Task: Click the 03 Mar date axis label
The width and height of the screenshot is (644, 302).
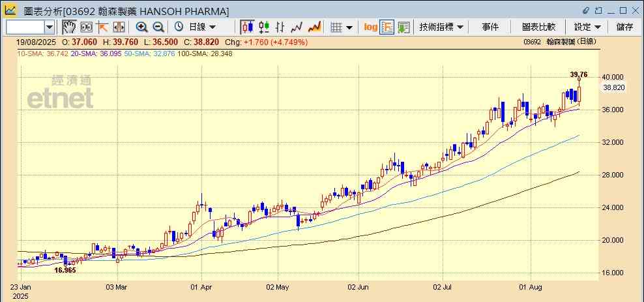Action: tap(117, 286)
